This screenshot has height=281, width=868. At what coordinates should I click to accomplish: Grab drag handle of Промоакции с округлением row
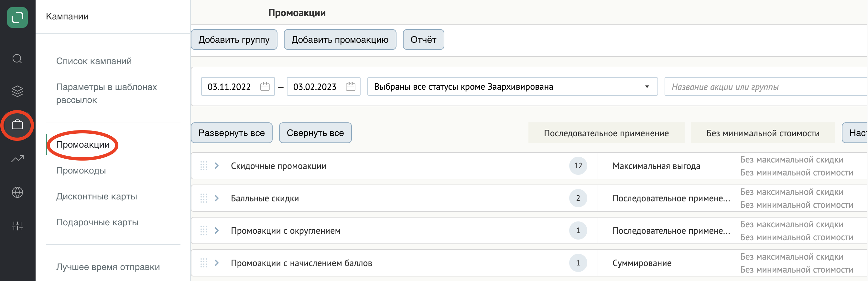[204, 230]
